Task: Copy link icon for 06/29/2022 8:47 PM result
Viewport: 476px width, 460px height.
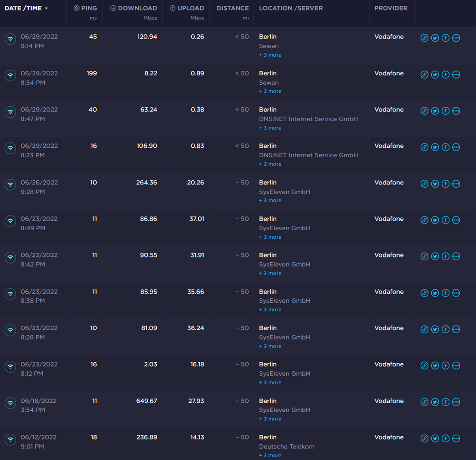Action: pos(425,111)
